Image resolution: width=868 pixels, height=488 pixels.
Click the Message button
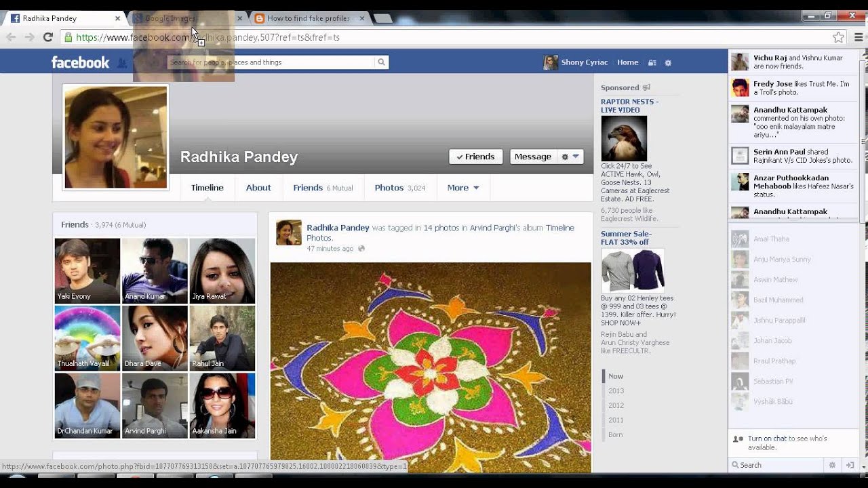[533, 157]
